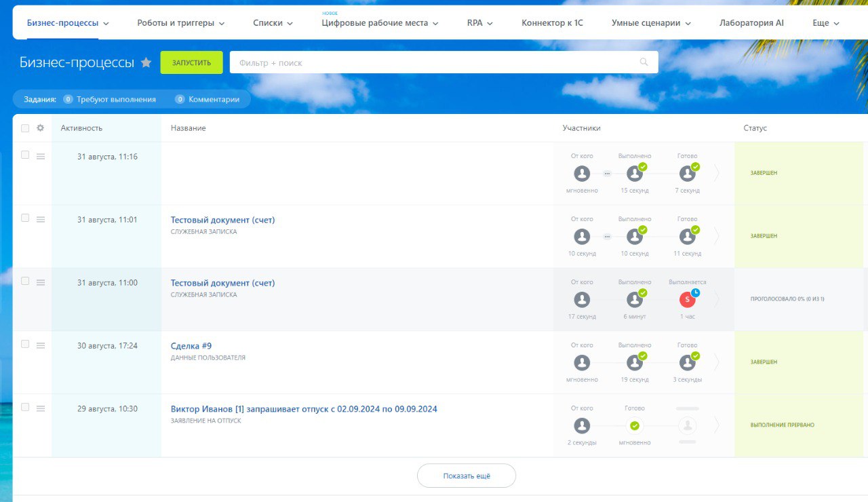Check the row dated 31 августа, 11:01
868x502 pixels.
pos(25,218)
